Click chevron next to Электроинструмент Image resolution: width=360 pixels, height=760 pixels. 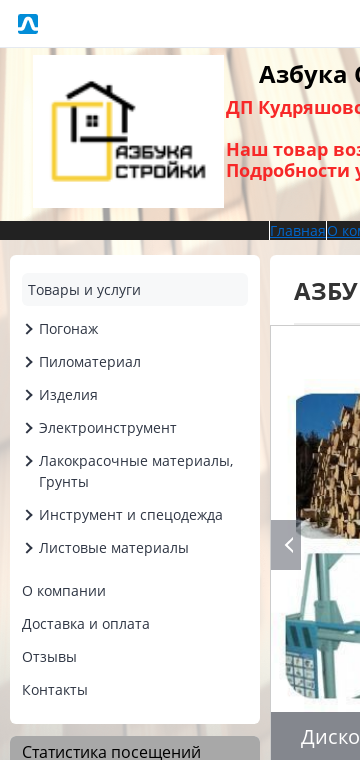(x=29, y=428)
